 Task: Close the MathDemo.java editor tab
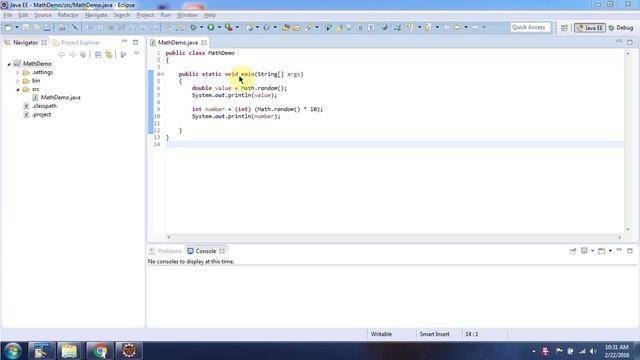click(204, 42)
